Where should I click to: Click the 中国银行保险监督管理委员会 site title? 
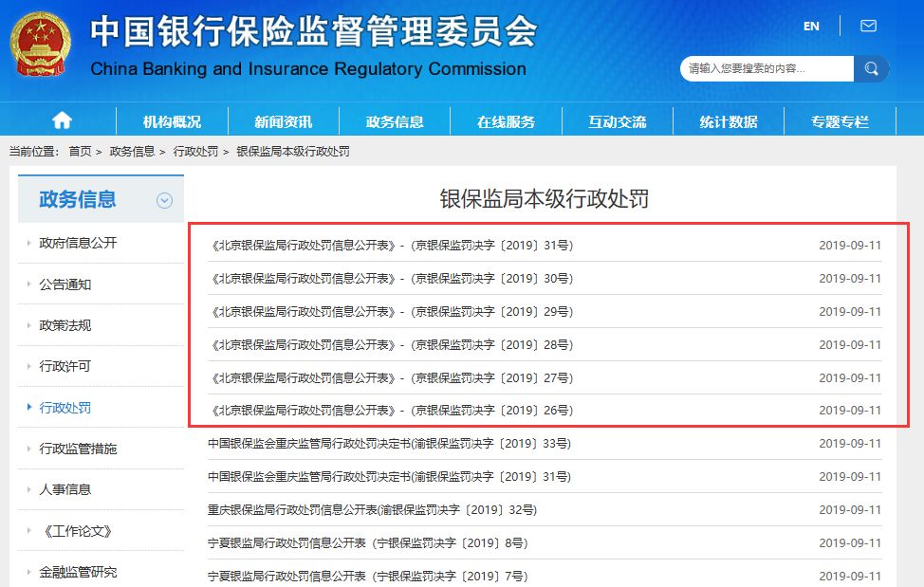tap(313, 30)
